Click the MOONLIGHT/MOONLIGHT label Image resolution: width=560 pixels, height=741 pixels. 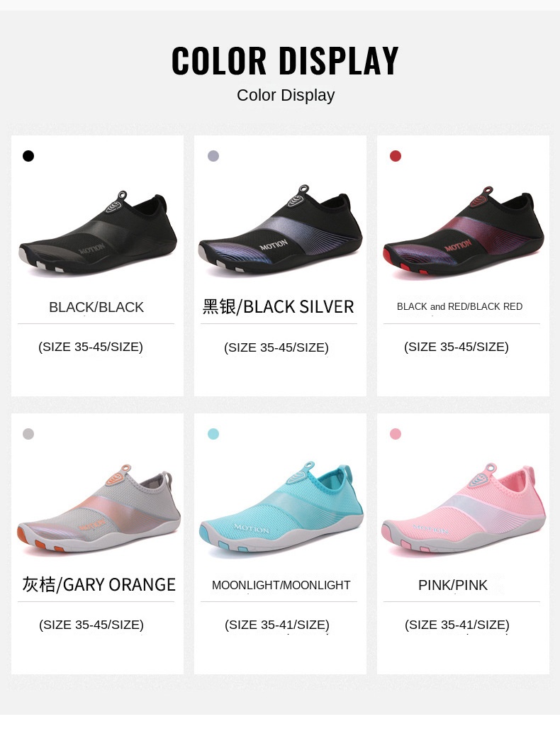tap(281, 585)
